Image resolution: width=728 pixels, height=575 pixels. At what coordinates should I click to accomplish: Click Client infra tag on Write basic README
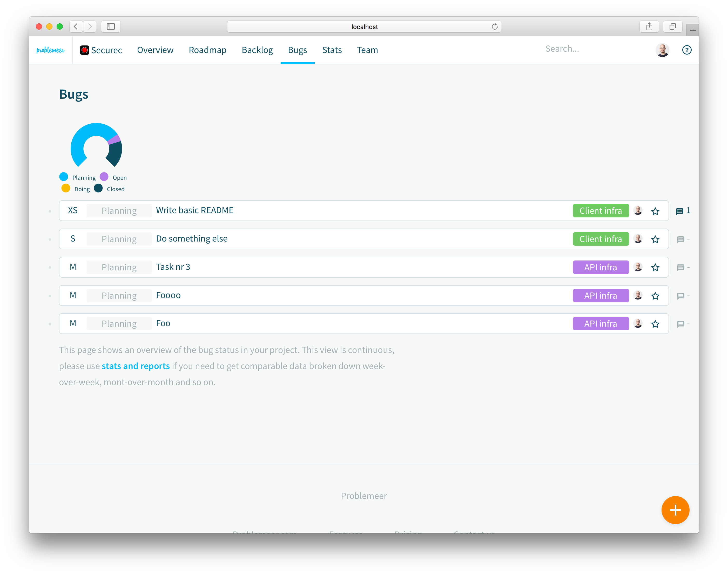(x=601, y=211)
